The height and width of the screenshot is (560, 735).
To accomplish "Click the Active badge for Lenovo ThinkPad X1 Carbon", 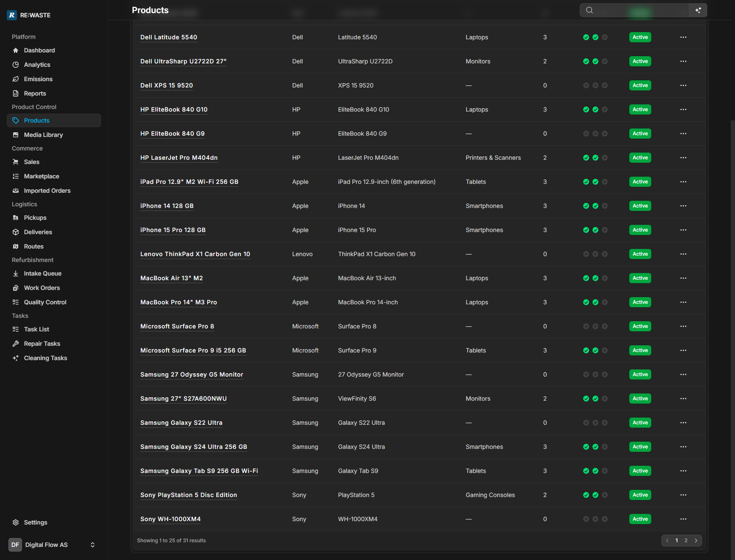I will [x=640, y=254].
